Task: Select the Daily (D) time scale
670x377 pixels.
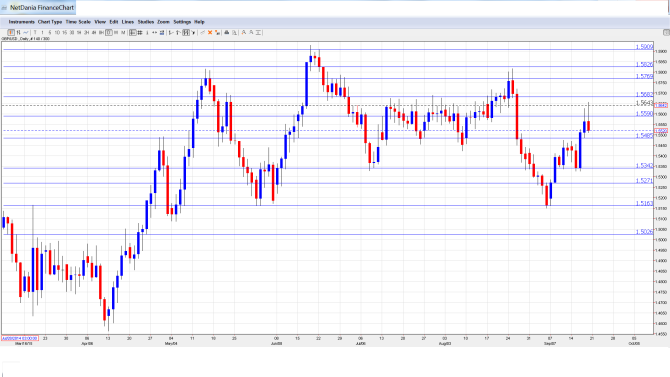Action: [x=109, y=32]
